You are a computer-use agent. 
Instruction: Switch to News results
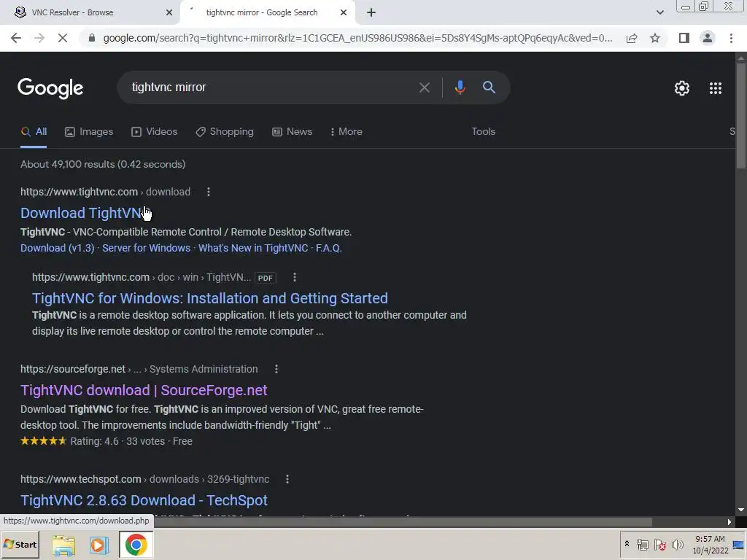click(x=292, y=132)
